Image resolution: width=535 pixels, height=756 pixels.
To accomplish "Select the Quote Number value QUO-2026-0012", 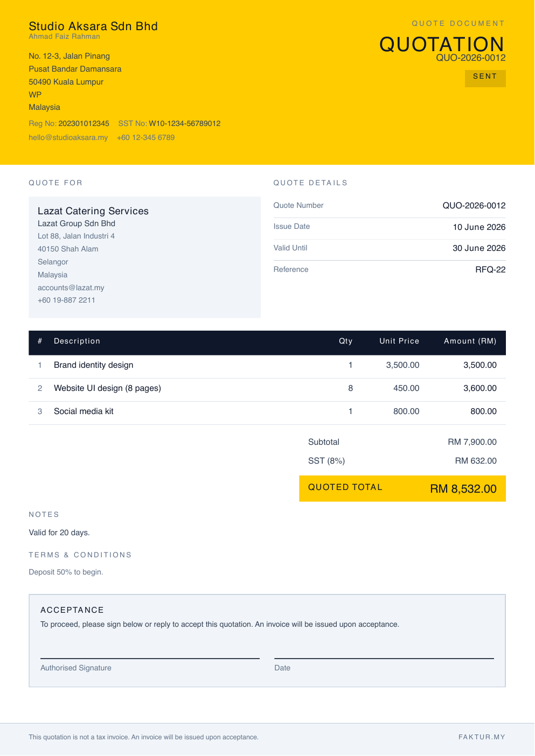I will point(474,205).
